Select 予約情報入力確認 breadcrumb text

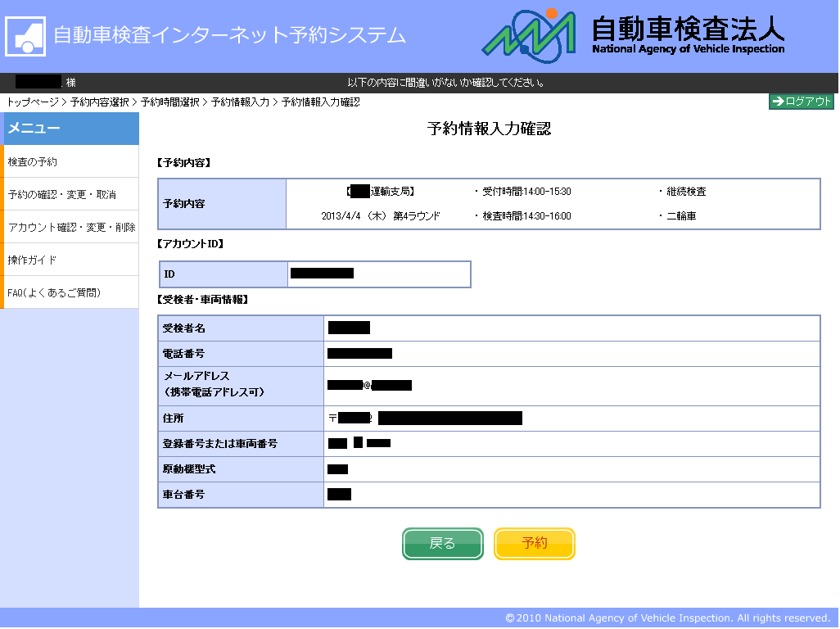point(320,102)
